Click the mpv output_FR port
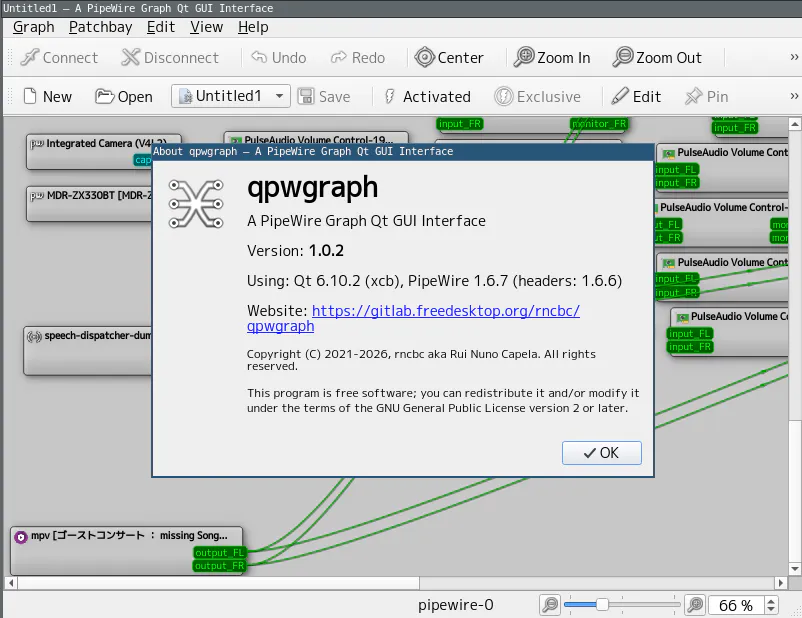Screen dimensions: 802x618 pyautogui.click(x=219, y=566)
